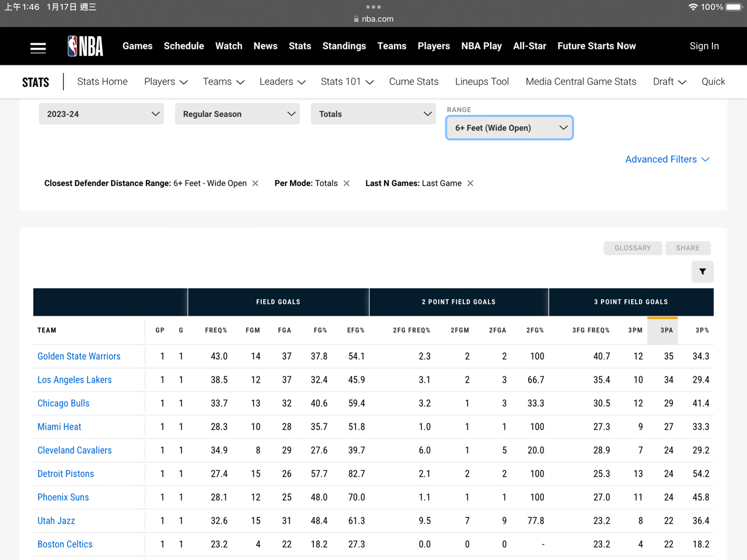This screenshot has width=747, height=560.
Task: Open the Totals per-mode dropdown
Action: [373, 114]
